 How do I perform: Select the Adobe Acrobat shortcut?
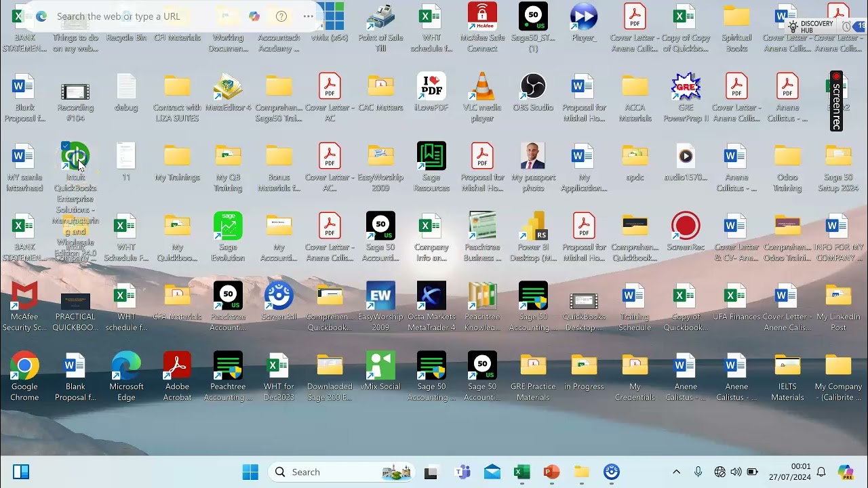click(177, 377)
